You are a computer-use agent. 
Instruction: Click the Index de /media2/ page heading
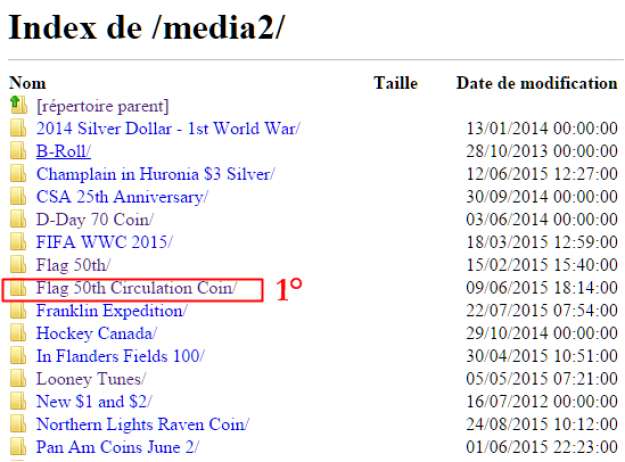coord(147,27)
